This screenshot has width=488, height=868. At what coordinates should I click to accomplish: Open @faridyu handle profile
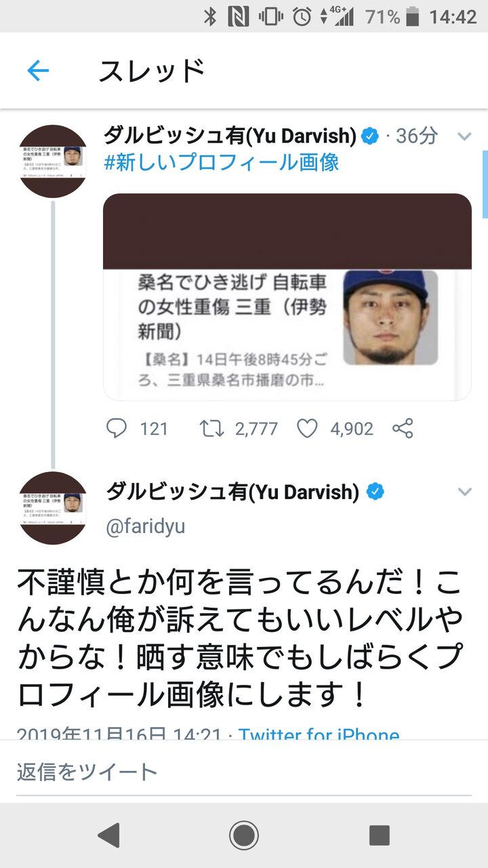point(145,527)
